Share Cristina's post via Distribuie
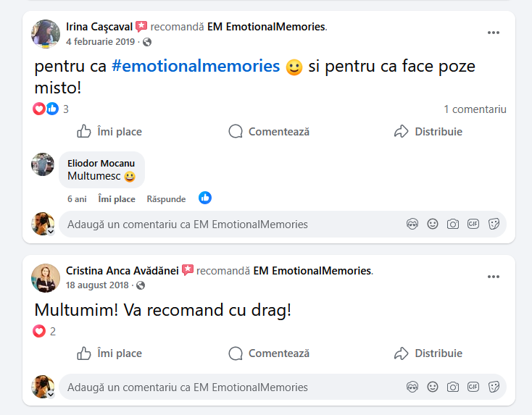Image resolution: width=532 pixels, height=415 pixels. pyautogui.click(x=428, y=353)
